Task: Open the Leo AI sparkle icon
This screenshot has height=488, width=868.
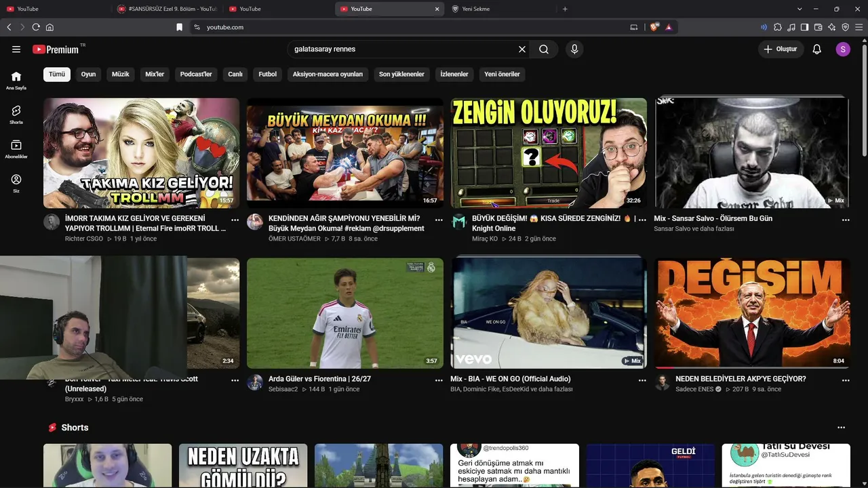Action: coord(832,27)
